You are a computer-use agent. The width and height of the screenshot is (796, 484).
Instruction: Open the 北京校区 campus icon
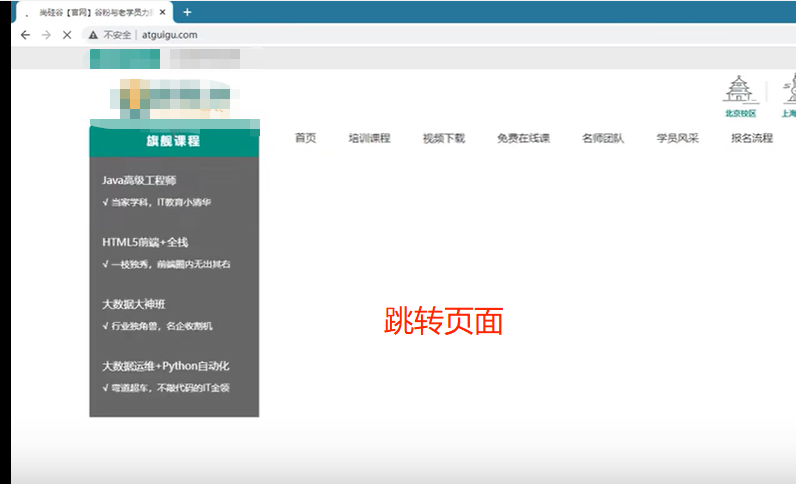tap(740, 96)
